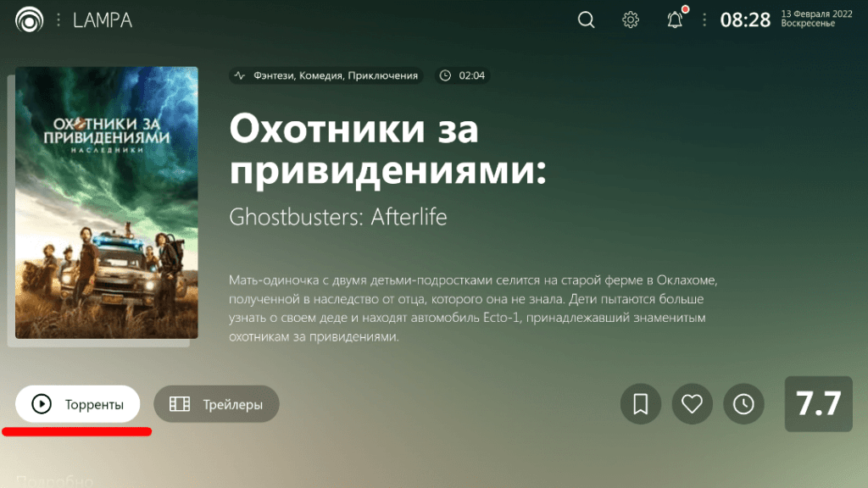Click the 7.7 rating badge
The height and width of the screenshot is (488, 868).
point(818,404)
